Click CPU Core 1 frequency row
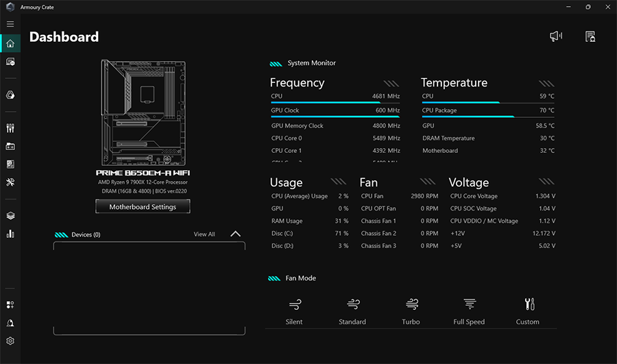Image resolution: width=617 pixels, height=364 pixels. pos(335,151)
